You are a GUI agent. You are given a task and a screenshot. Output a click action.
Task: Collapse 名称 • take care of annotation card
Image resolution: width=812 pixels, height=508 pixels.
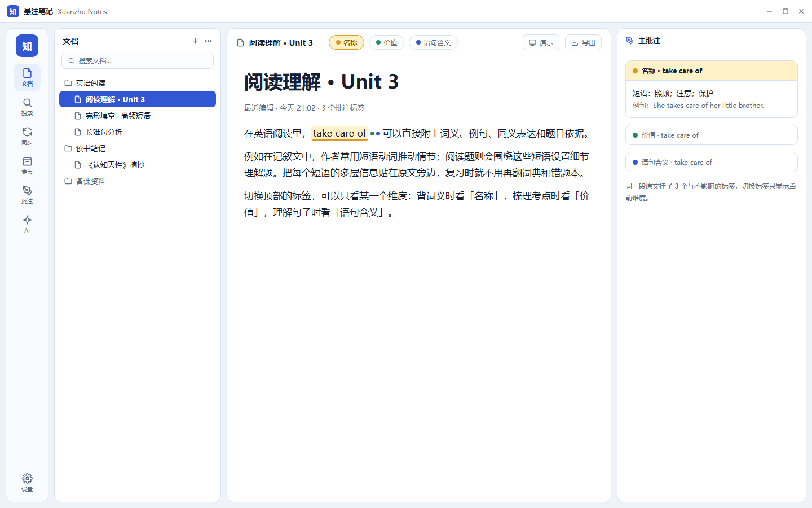(x=712, y=71)
